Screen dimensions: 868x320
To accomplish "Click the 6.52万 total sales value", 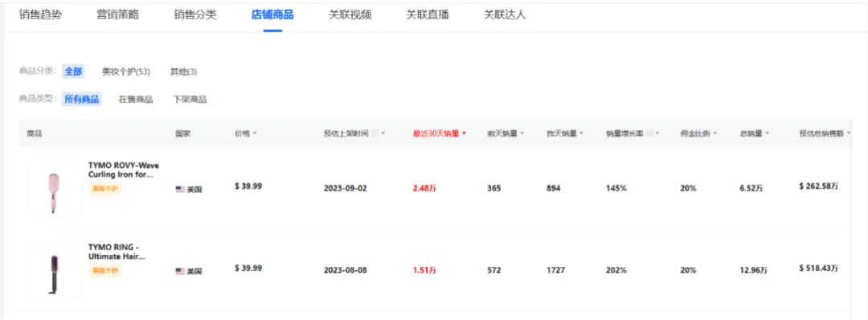I will (751, 188).
